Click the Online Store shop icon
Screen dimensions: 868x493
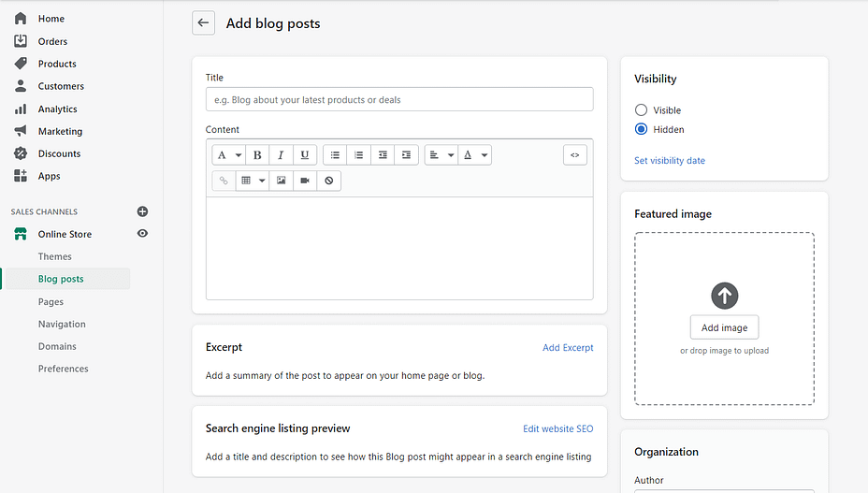[x=21, y=234]
